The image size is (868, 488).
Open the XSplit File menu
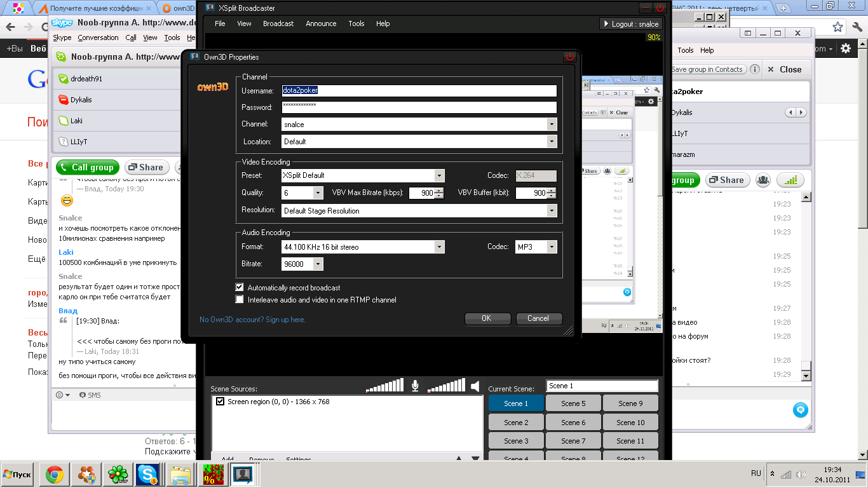point(220,24)
